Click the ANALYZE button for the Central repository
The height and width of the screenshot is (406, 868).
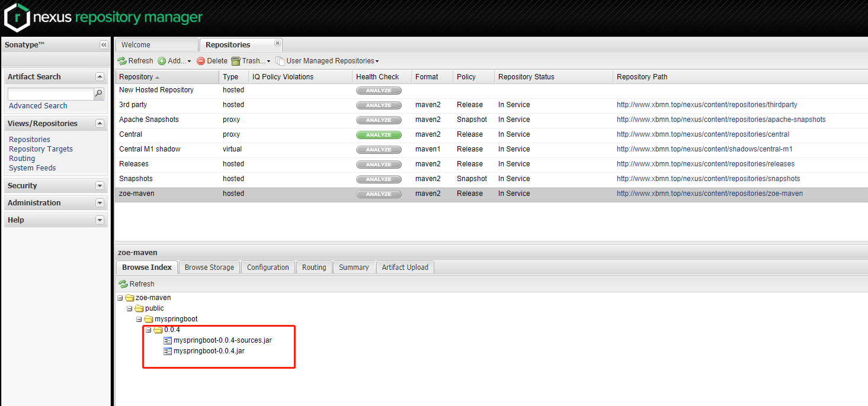click(379, 134)
